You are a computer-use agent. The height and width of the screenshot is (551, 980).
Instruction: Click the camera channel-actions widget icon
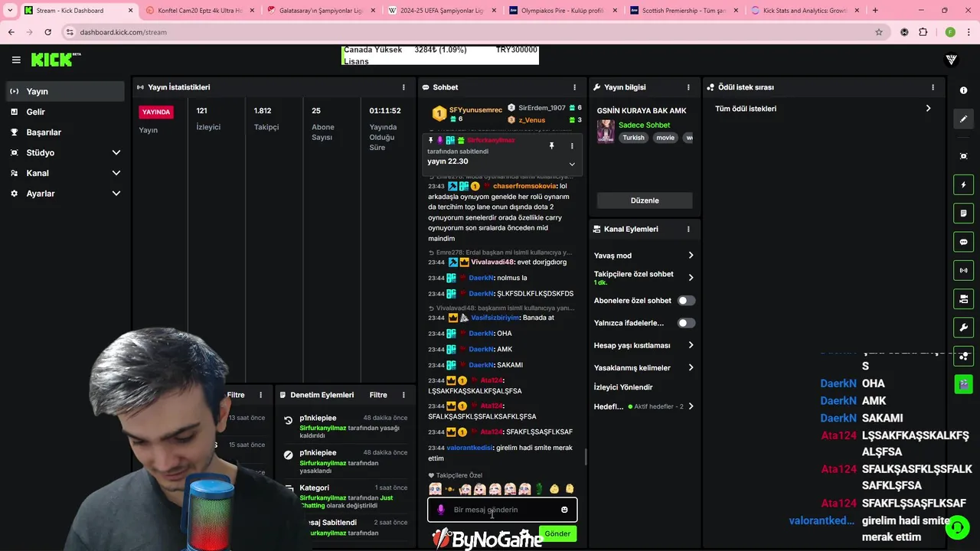click(963, 298)
